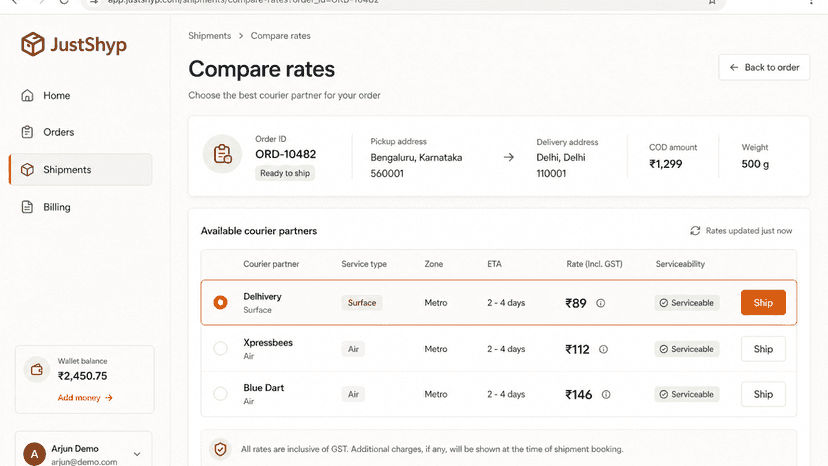Click the Ready to ship status badge
Screen dimensions: 828x466
[x=285, y=173]
